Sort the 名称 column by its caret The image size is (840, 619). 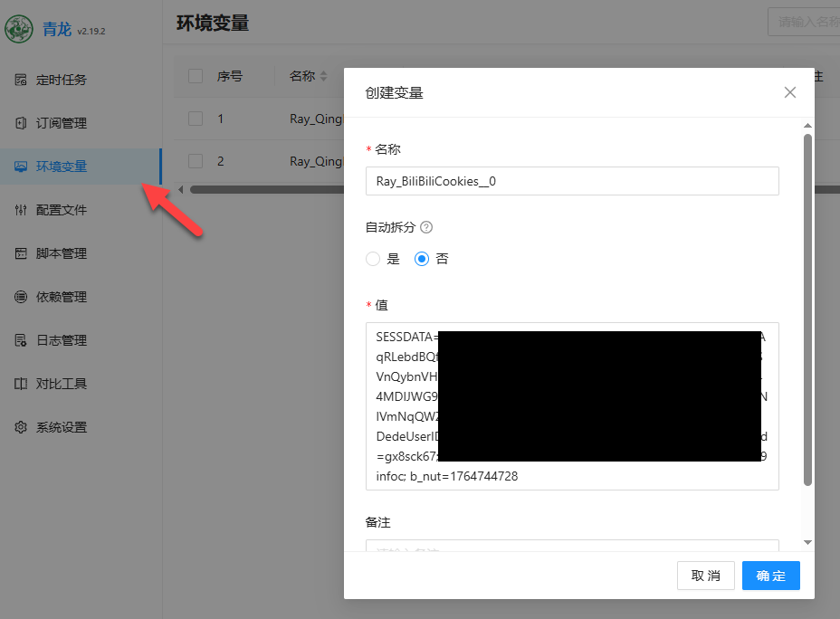click(x=325, y=77)
